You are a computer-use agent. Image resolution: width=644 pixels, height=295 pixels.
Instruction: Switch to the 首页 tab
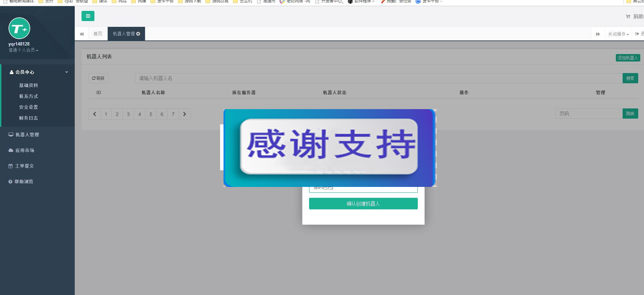pos(98,34)
